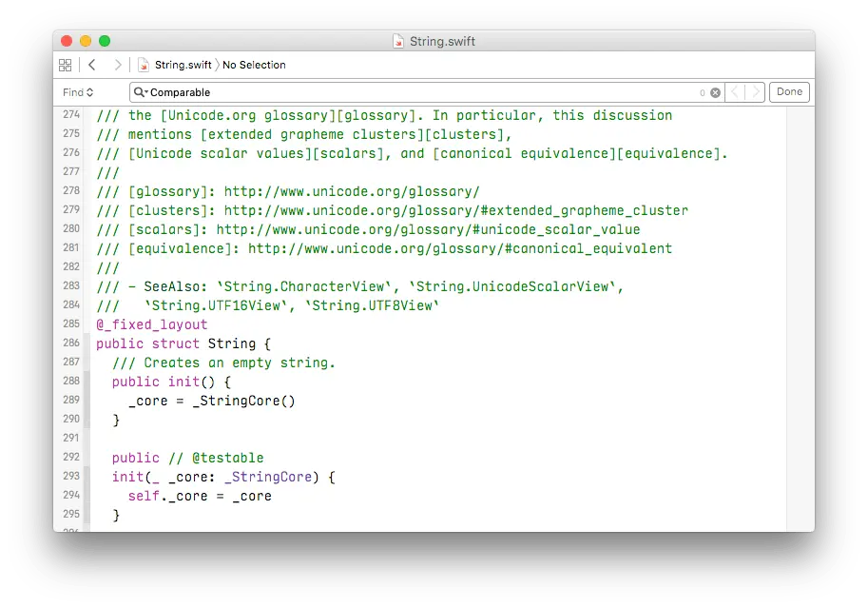
Task: Close the String.swift window
Action: [67, 41]
